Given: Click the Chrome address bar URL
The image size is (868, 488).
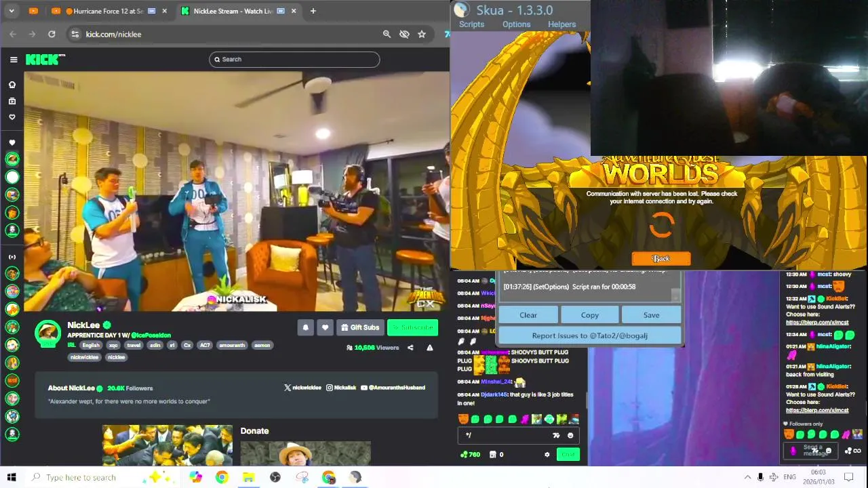Looking at the screenshot, I should coord(113,34).
